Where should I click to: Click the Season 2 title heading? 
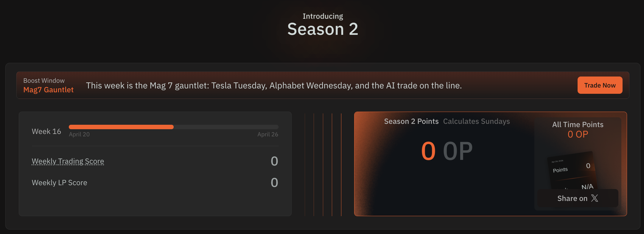[323, 29]
